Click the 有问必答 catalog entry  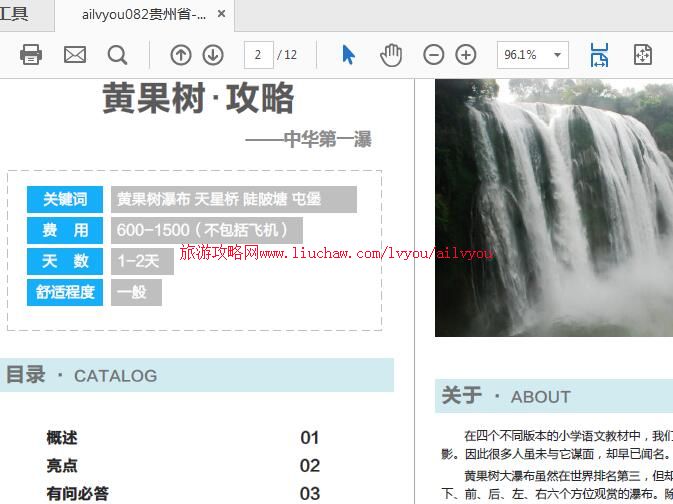77,493
